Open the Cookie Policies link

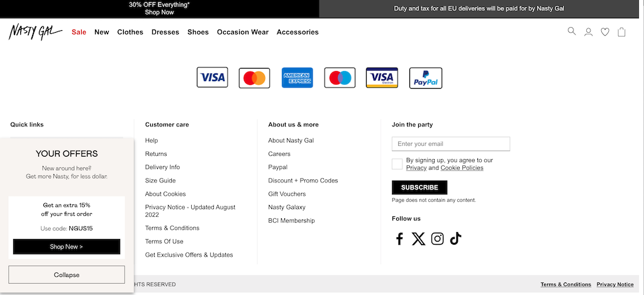coord(462,168)
